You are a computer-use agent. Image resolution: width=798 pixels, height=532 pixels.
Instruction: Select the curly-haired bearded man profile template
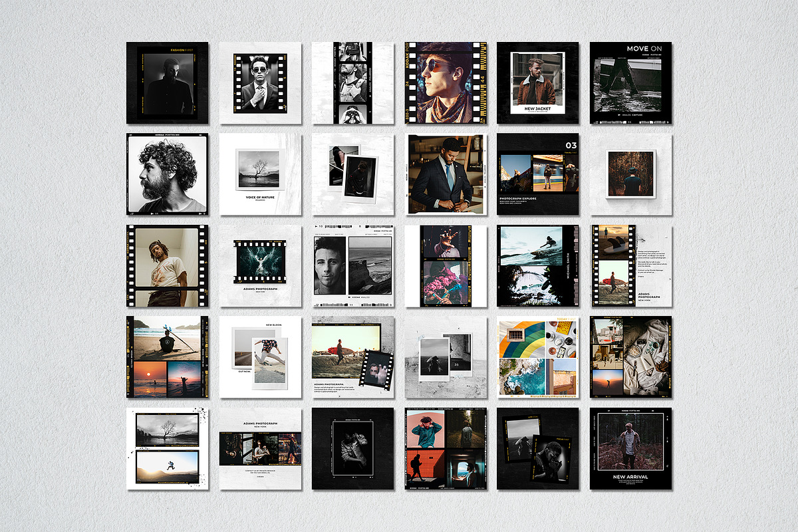click(167, 174)
